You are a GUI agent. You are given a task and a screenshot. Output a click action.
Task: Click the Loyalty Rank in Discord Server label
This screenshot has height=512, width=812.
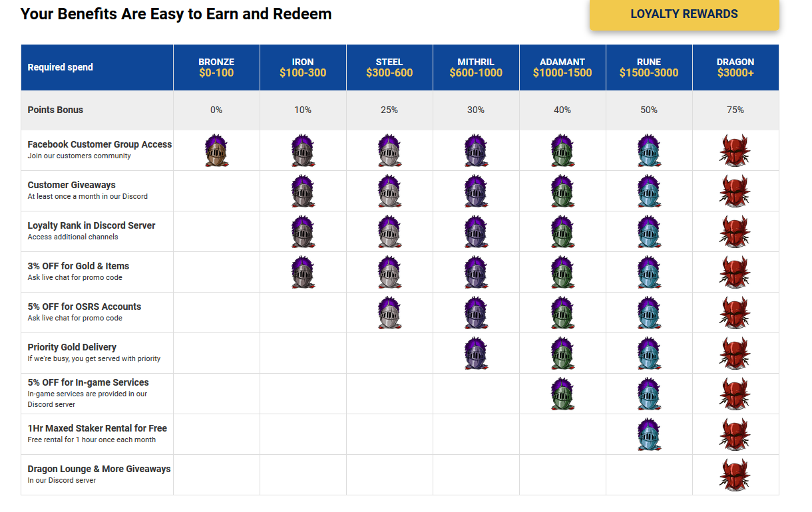[92, 225]
